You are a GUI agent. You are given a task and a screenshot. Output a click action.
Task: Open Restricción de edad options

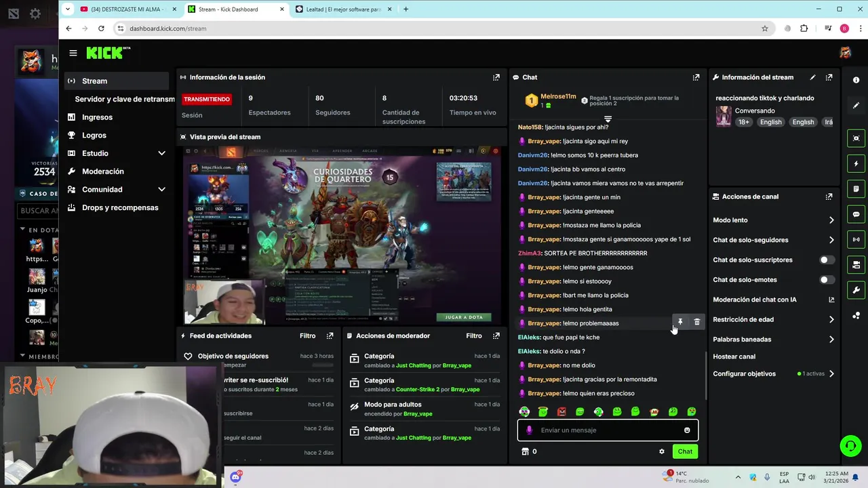click(774, 319)
